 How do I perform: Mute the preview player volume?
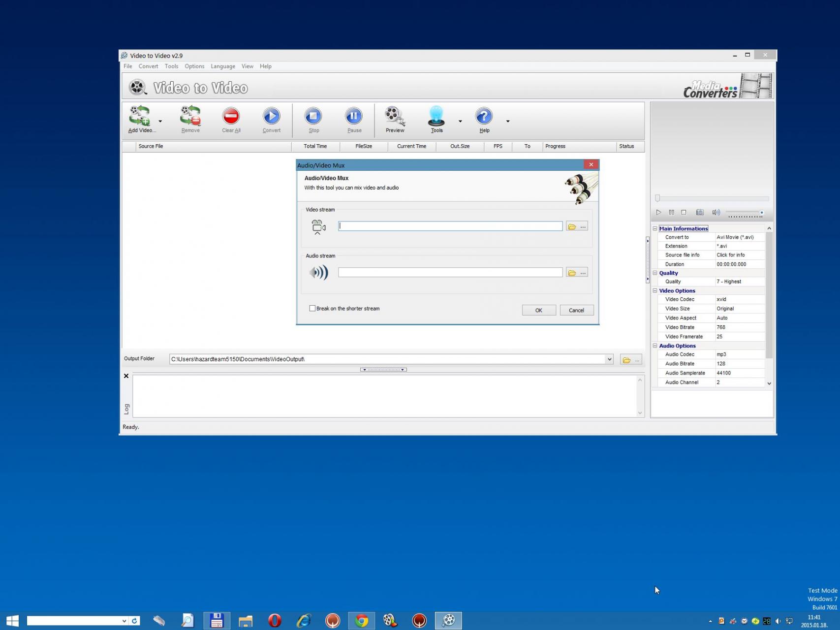coord(716,213)
